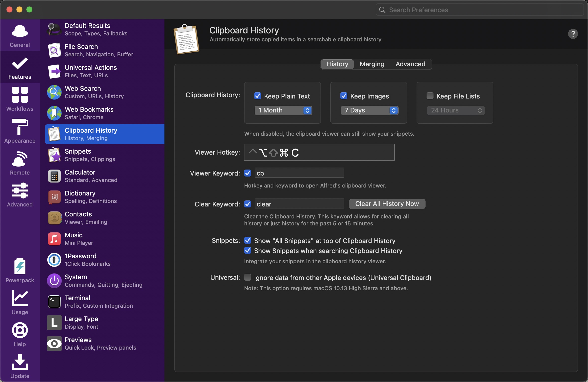Open the Powerpack battery icon
This screenshot has height=382, width=588.
[20, 267]
